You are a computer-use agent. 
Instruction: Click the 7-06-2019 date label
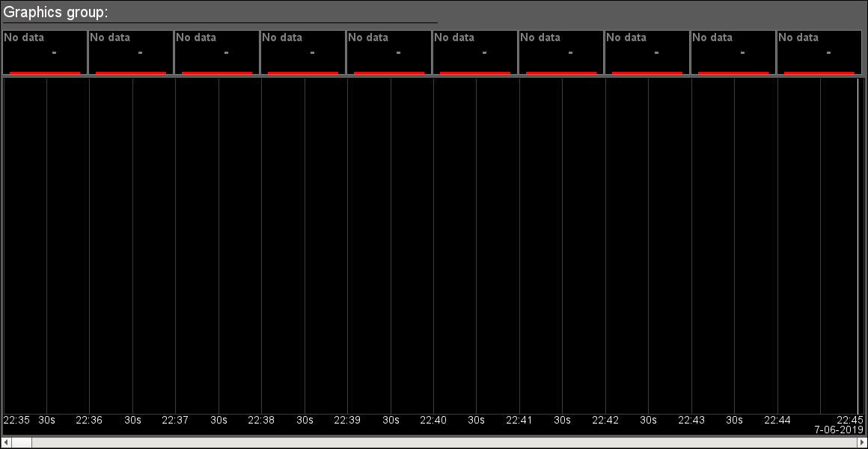839,430
